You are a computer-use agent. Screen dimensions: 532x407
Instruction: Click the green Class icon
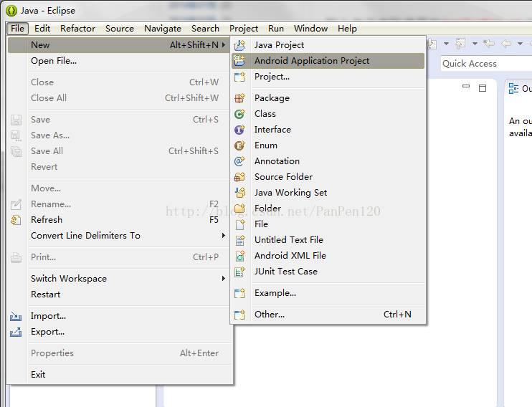239,114
